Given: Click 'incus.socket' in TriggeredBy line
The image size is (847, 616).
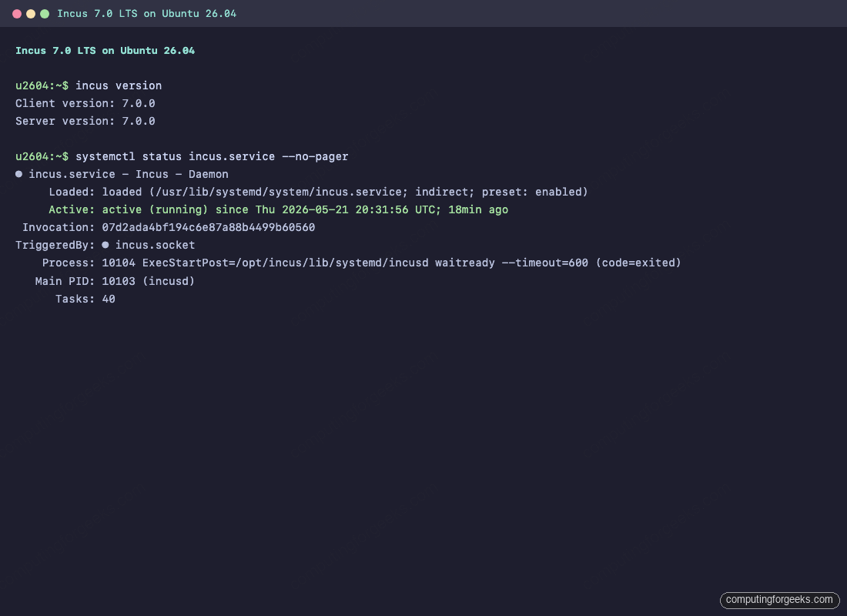Looking at the screenshot, I should tap(155, 245).
